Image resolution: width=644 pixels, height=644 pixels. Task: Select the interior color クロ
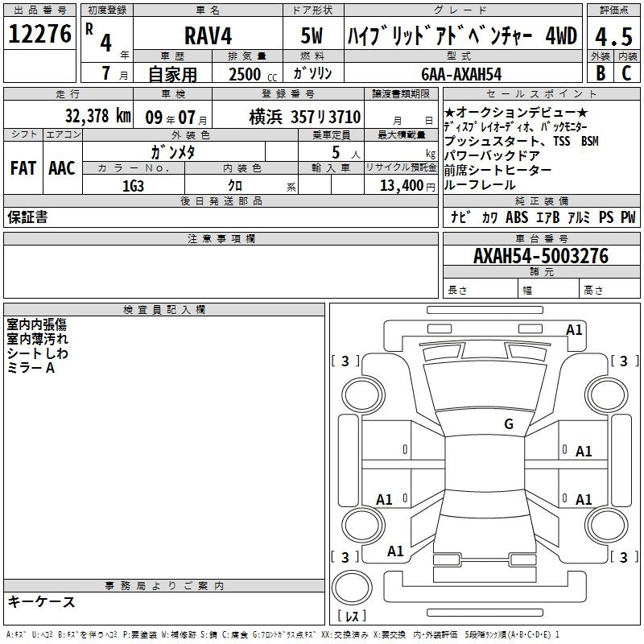point(235,186)
